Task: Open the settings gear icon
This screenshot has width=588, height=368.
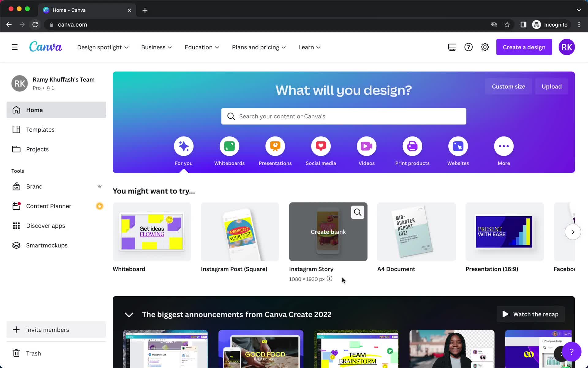Action: (x=485, y=47)
